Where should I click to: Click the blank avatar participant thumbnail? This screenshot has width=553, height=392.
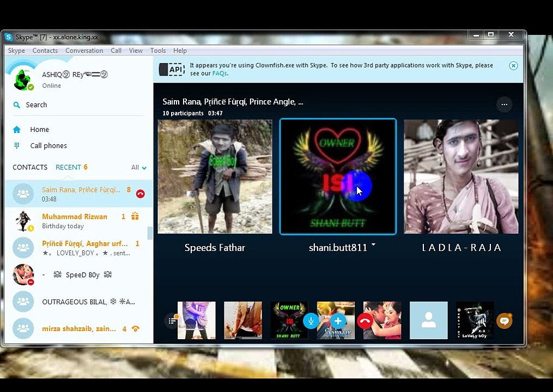tap(428, 321)
